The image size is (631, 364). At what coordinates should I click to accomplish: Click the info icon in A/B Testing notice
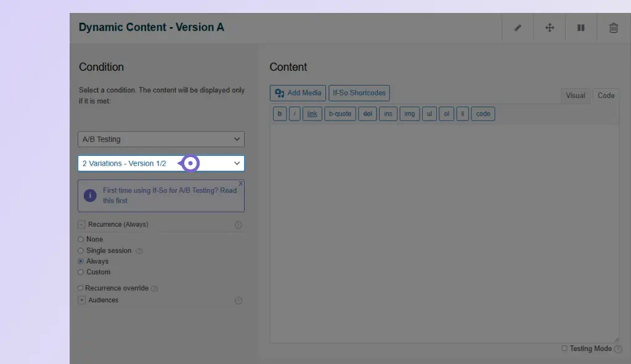click(90, 195)
